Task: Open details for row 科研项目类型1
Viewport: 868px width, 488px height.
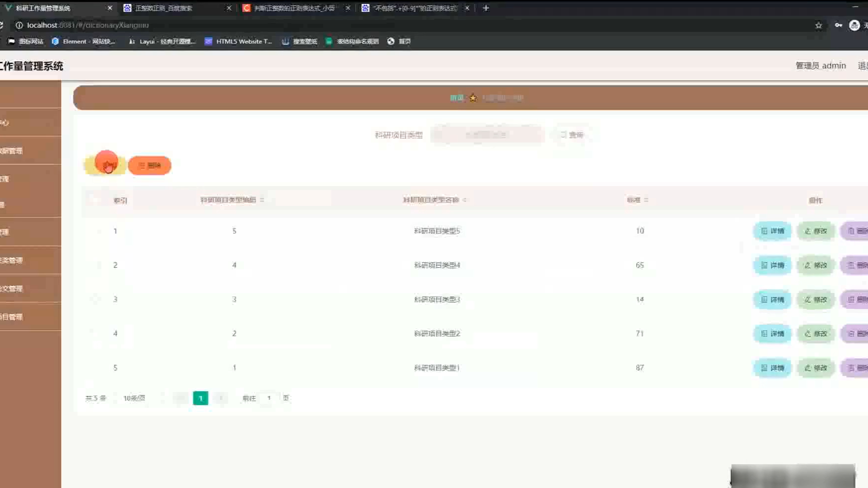Action: tap(772, 368)
